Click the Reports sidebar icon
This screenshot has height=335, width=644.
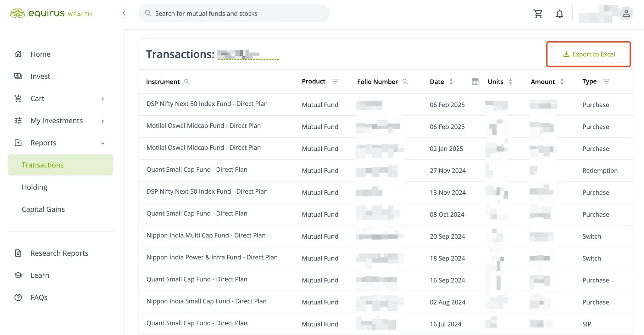(x=18, y=143)
